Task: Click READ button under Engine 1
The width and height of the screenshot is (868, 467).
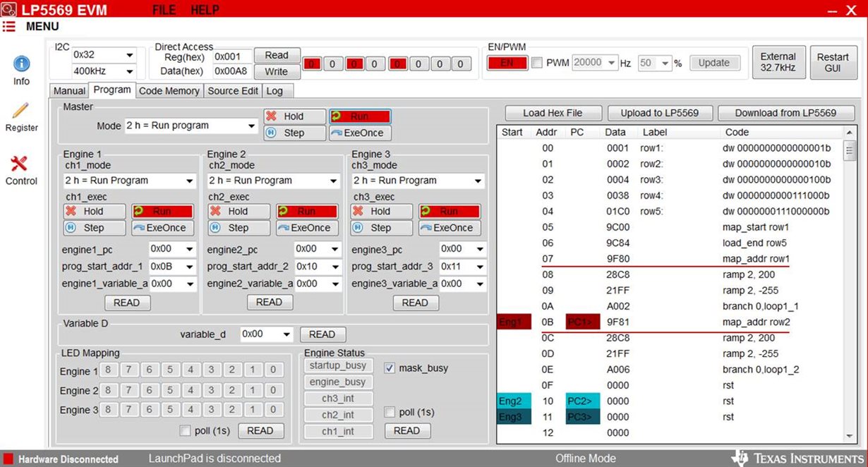Action: [127, 303]
